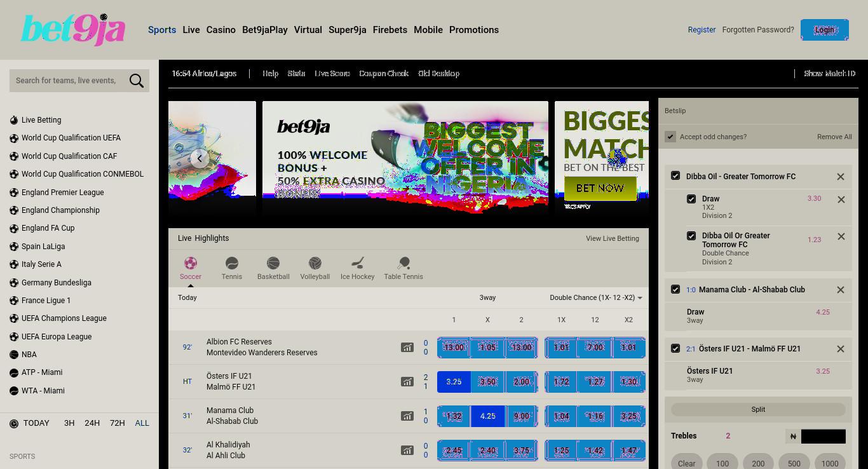Select Volleyball sport icon
The width and height of the screenshot is (868, 469).
315,268
